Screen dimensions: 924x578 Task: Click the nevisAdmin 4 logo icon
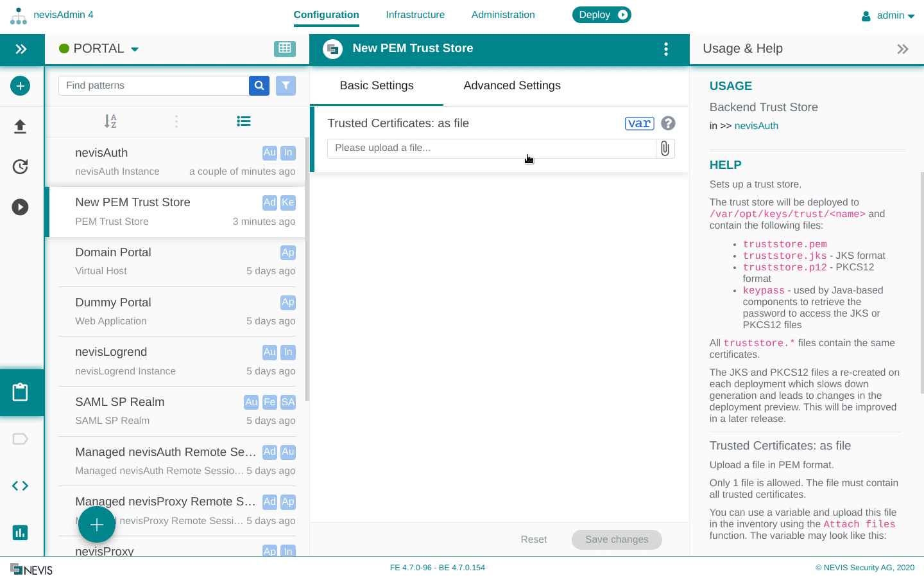pyautogui.click(x=19, y=15)
